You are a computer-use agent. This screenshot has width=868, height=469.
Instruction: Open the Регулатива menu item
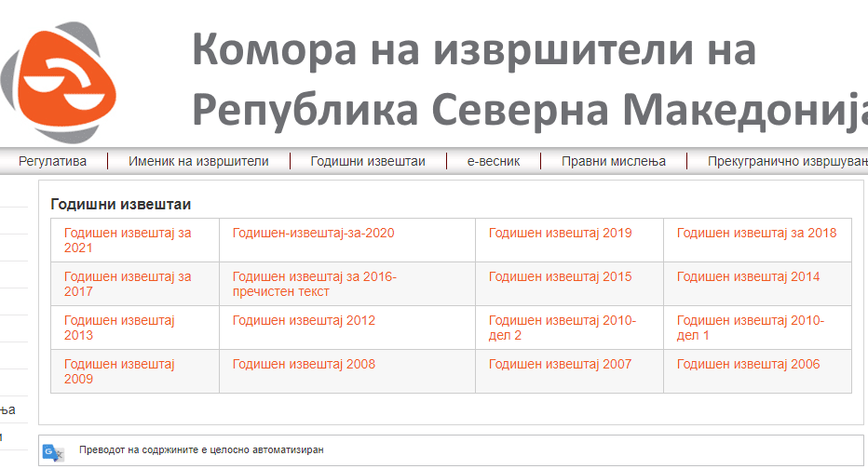52,161
